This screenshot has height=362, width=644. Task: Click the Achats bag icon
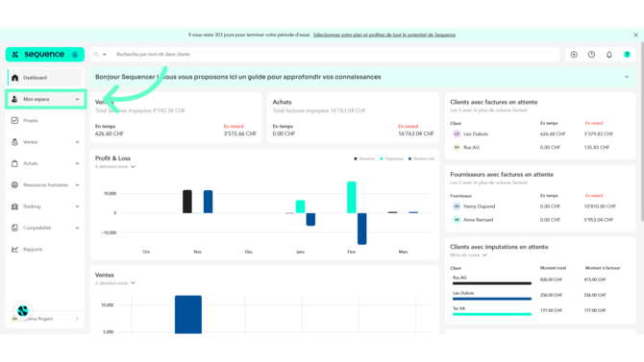coord(14,163)
